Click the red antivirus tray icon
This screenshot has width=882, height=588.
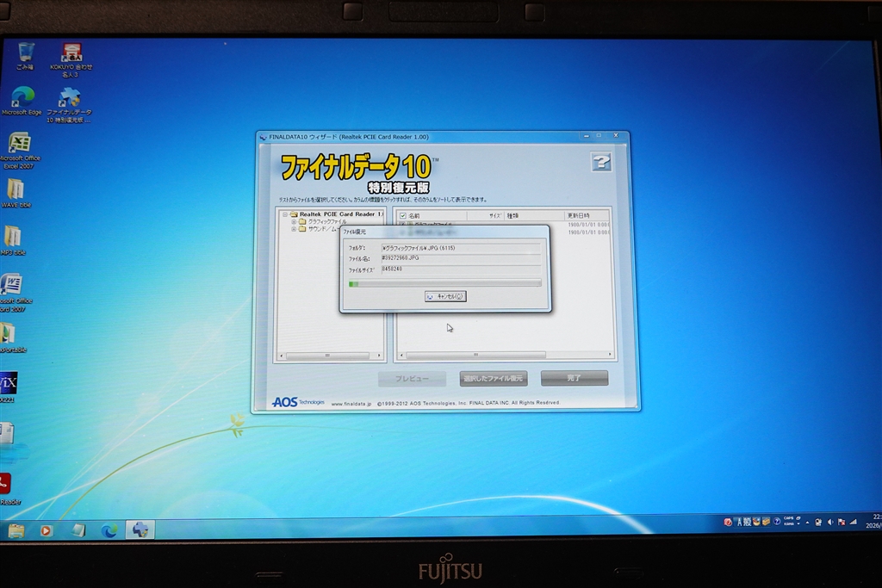[728, 523]
